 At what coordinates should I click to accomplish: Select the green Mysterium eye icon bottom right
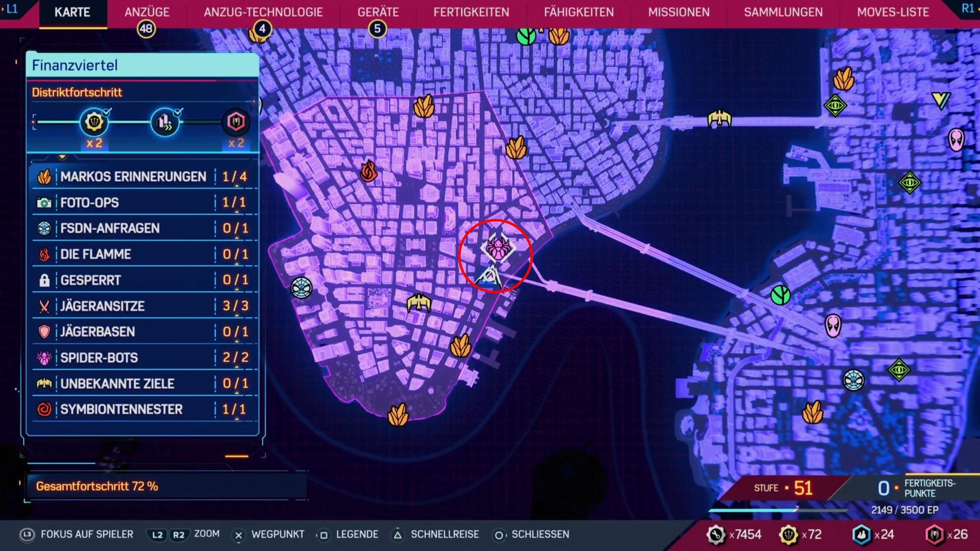899,370
